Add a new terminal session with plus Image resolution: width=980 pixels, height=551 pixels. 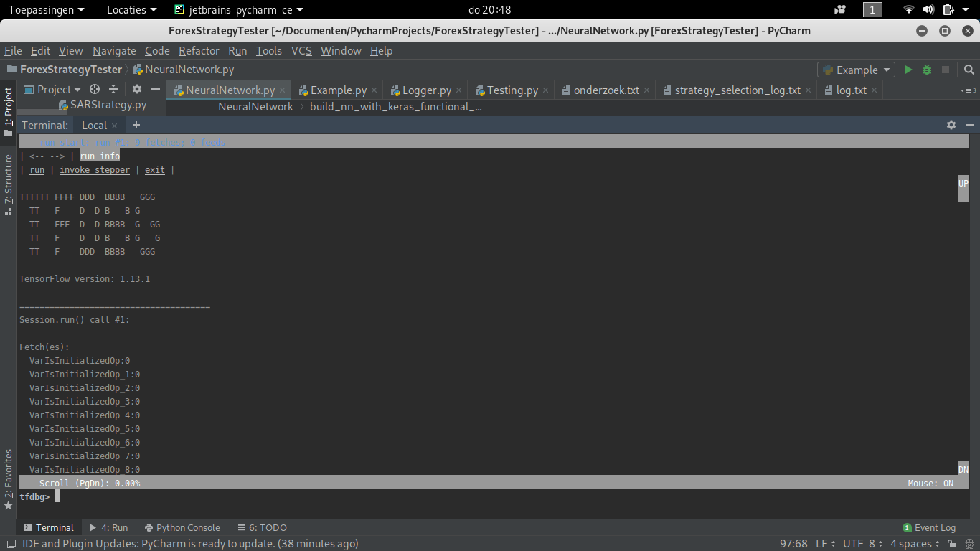coord(136,125)
